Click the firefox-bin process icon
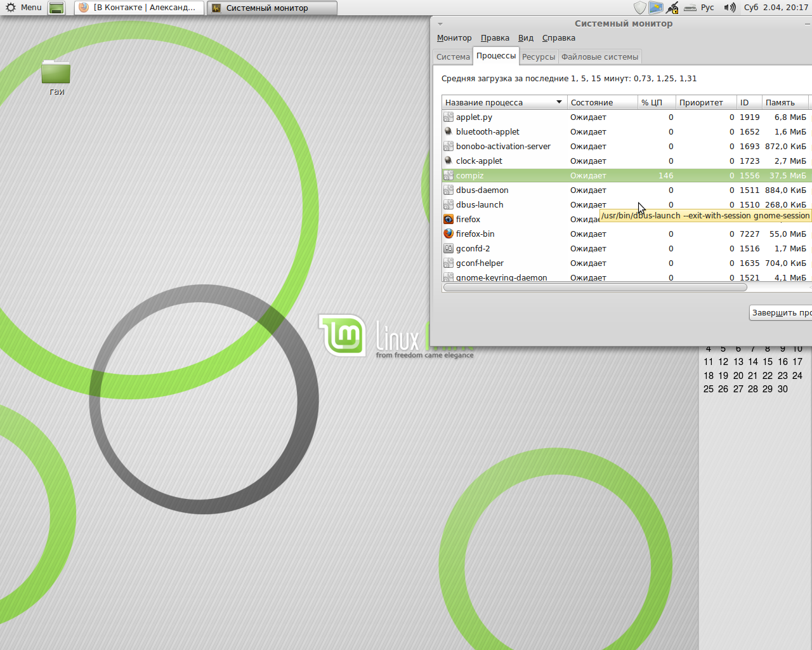This screenshot has width=812, height=650. coord(449,234)
